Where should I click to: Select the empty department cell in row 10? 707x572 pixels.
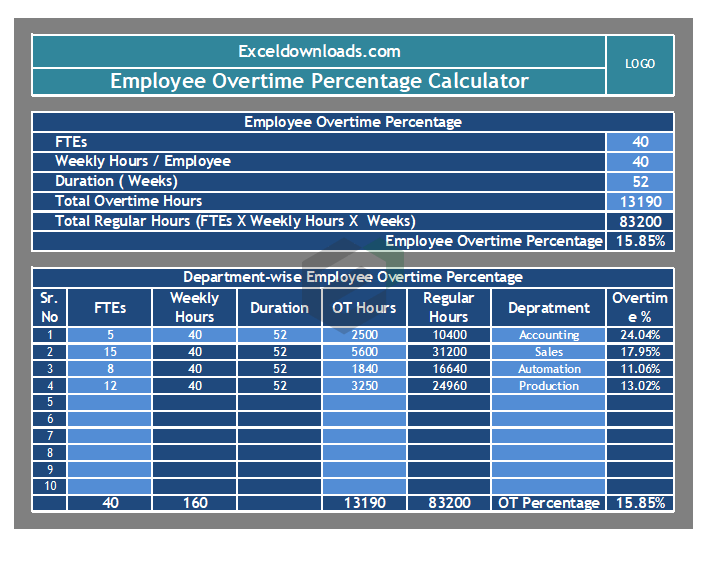coord(548,486)
